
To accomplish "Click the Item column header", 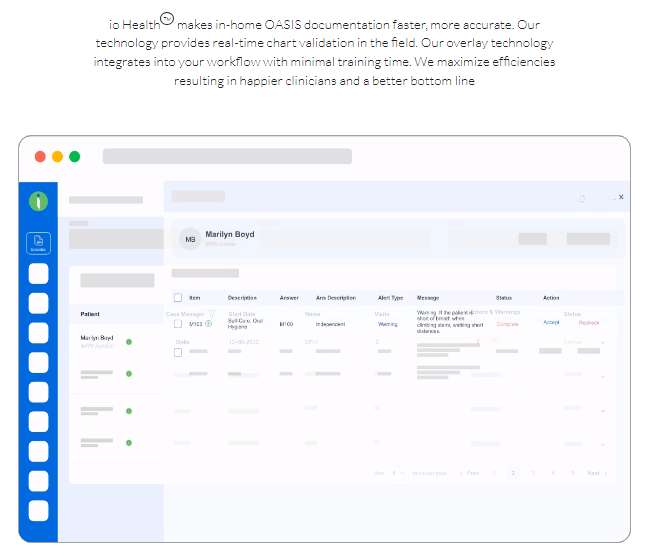I will [195, 298].
